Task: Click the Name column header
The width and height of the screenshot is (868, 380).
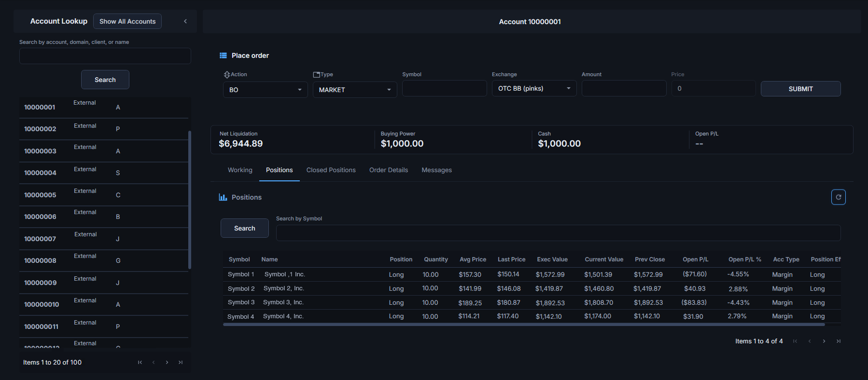Action: tap(269, 259)
